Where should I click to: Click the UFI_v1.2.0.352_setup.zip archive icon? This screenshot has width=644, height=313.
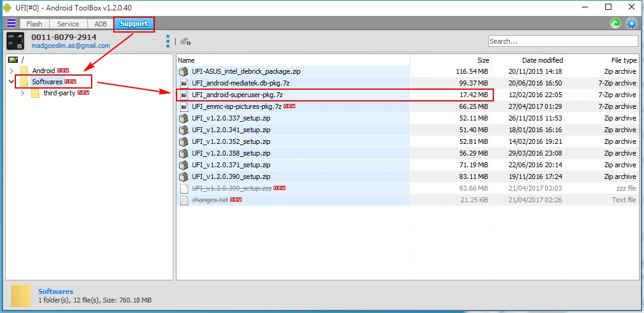[184, 141]
